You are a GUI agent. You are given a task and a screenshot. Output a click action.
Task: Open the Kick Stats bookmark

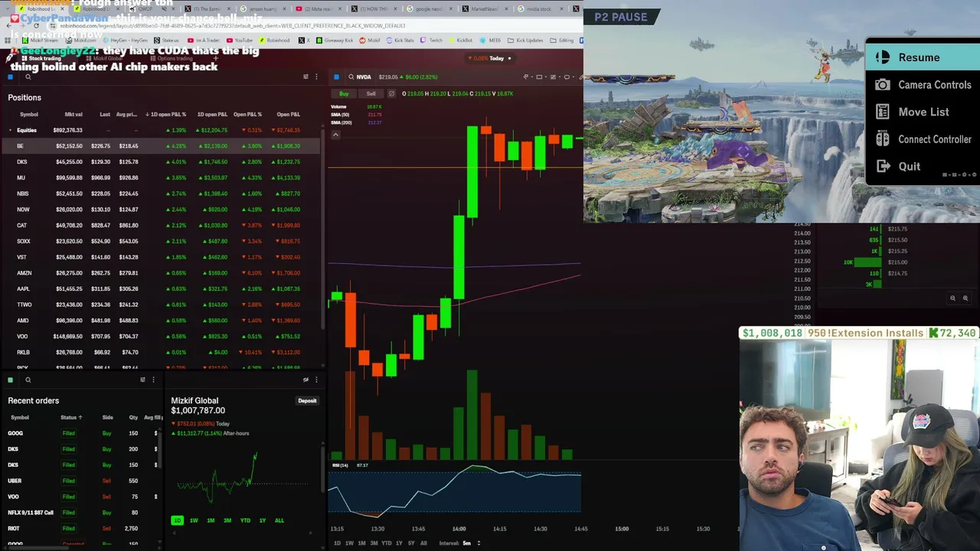(399, 41)
